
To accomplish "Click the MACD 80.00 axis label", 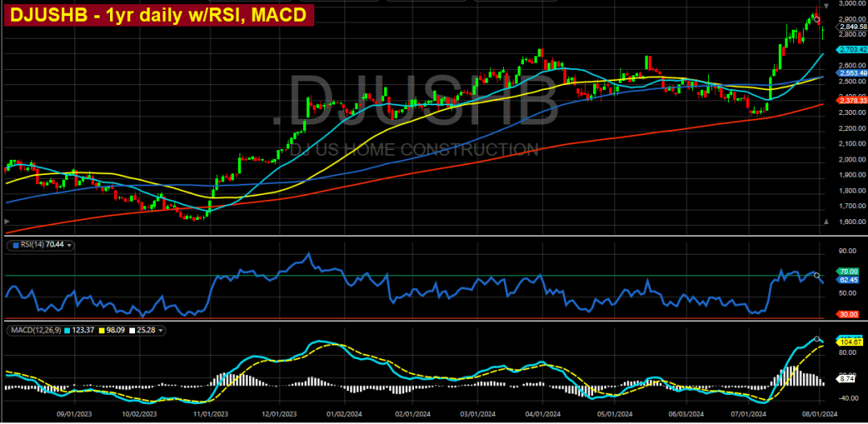I will (850, 351).
